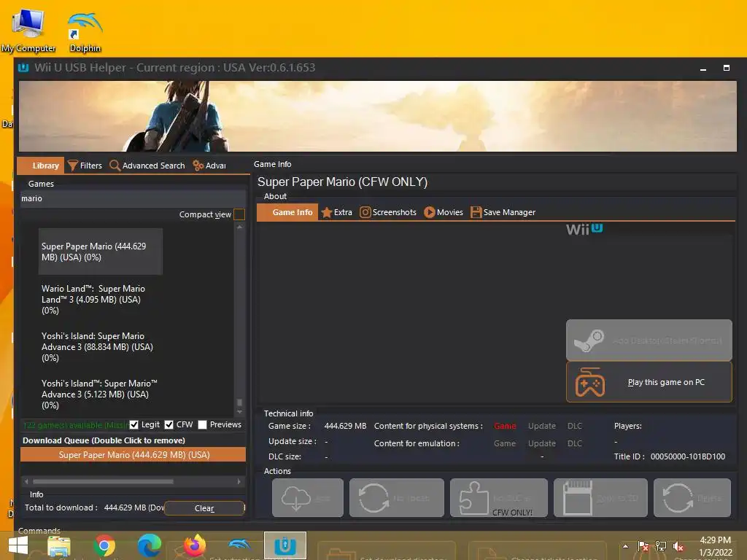
Task: Click the cloud download Add button
Action: tap(308, 497)
